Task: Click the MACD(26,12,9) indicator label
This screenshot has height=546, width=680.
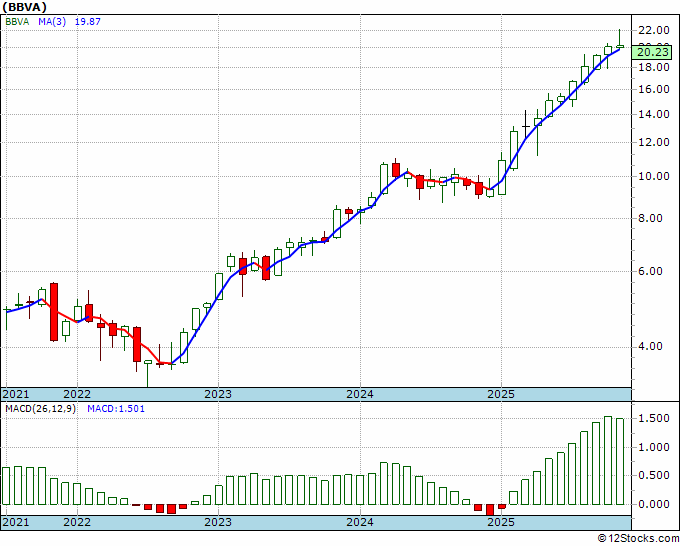Action: pos(40,409)
